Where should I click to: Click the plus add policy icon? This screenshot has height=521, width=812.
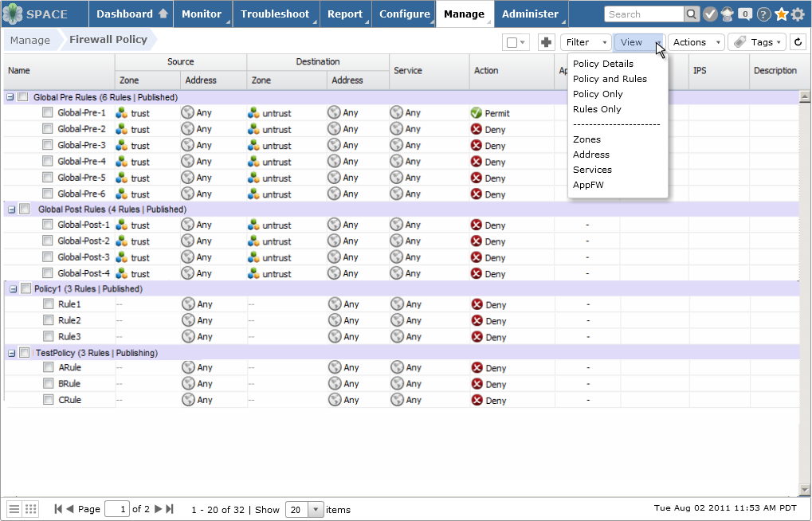(546, 42)
